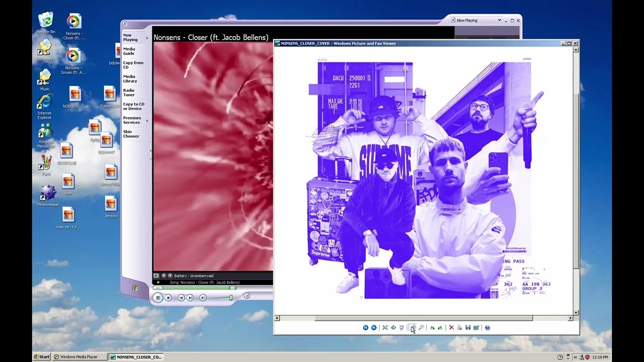
Task: Mute the Media Player sound
Action: 203,298
